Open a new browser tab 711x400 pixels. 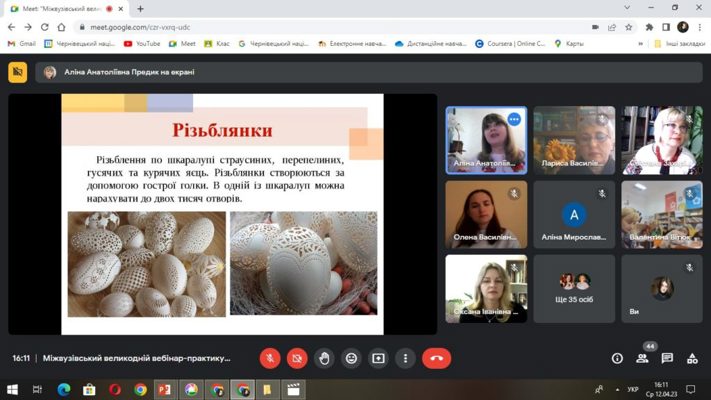(x=140, y=9)
